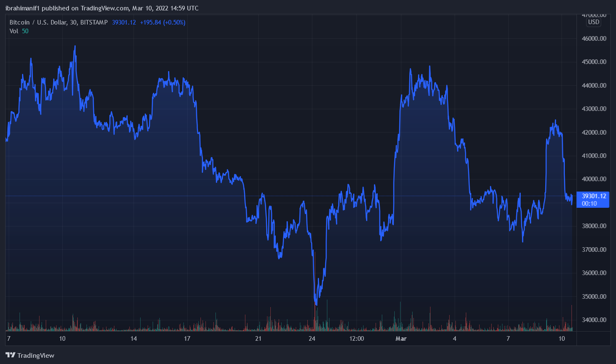Click the 00:10 bar countdown timer
This screenshot has width=616, height=364.
(589, 203)
